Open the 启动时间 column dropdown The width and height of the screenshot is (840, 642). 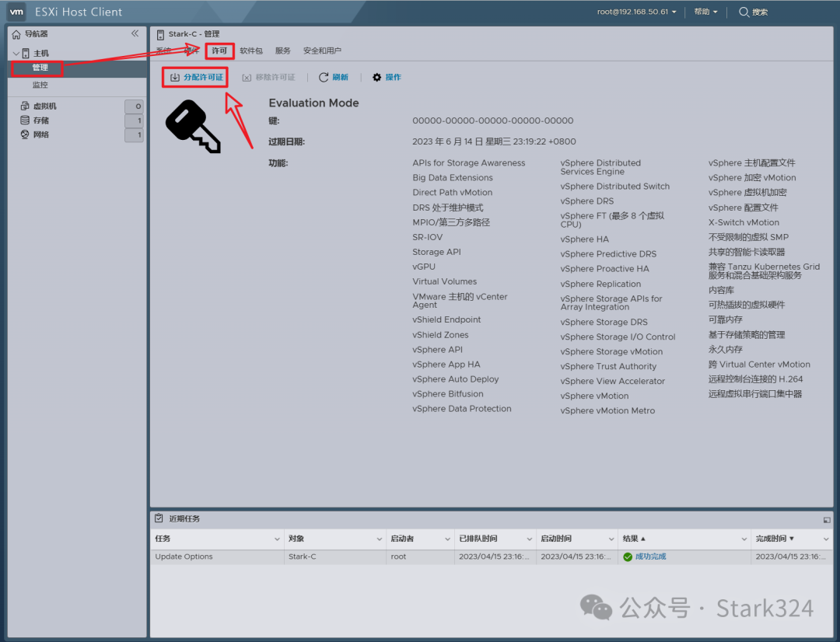tap(611, 539)
